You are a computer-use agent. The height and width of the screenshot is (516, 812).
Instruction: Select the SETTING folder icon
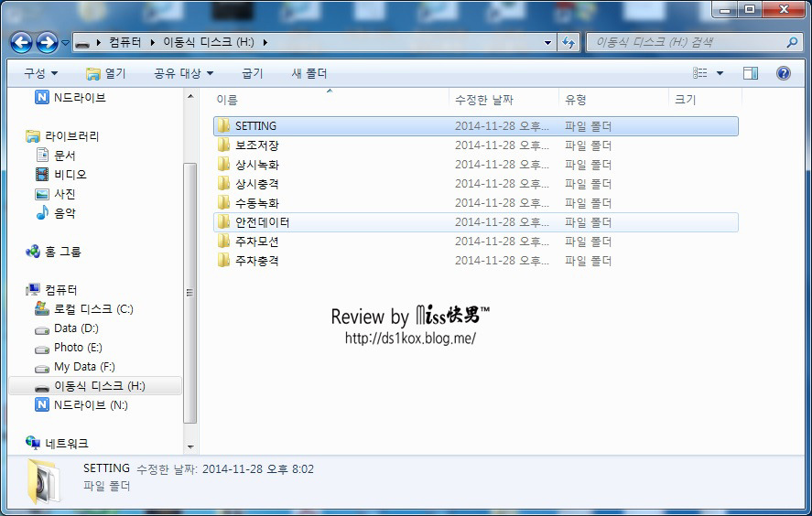223,125
